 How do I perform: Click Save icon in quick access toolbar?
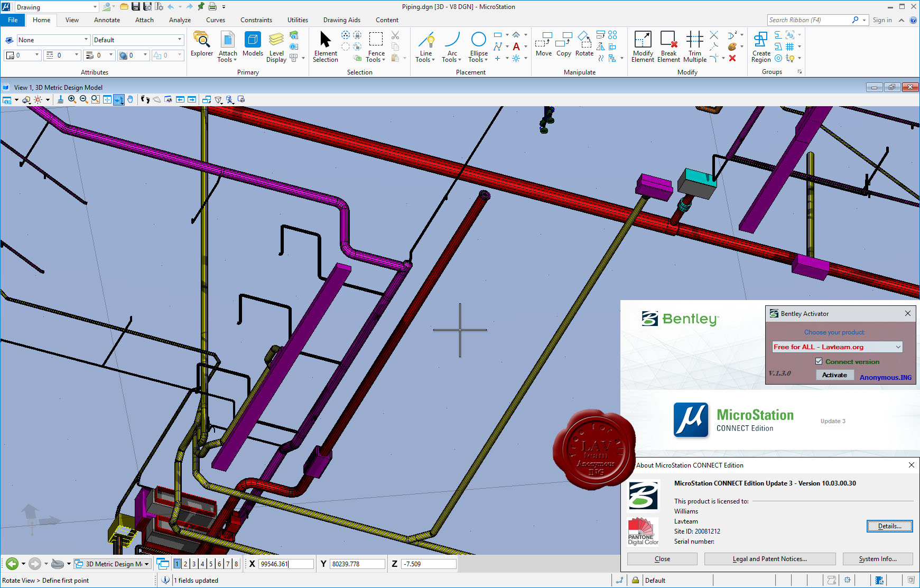[136, 6]
